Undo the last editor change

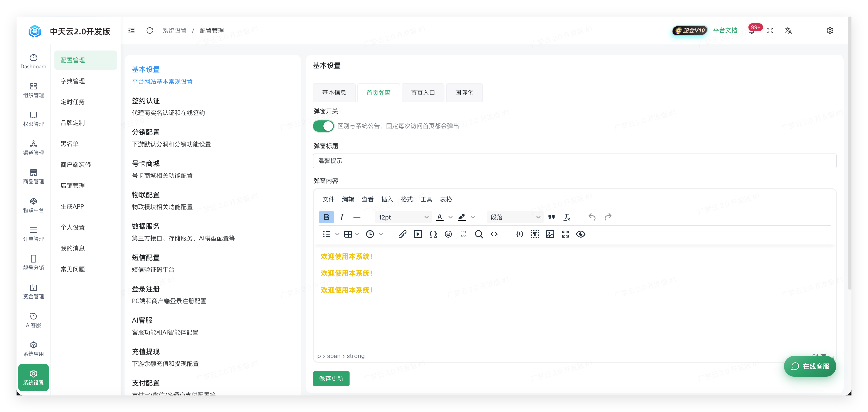click(x=592, y=217)
